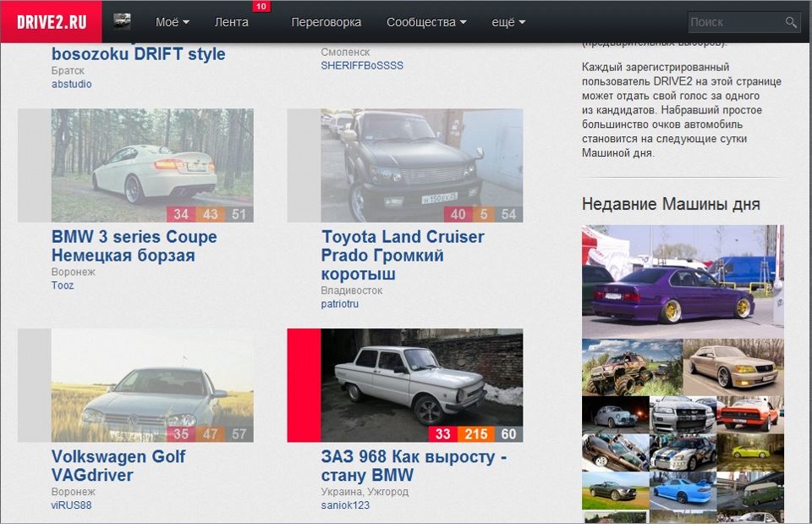Open the orange muscle car thumbnail
812x524 pixels.
[750, 414]
